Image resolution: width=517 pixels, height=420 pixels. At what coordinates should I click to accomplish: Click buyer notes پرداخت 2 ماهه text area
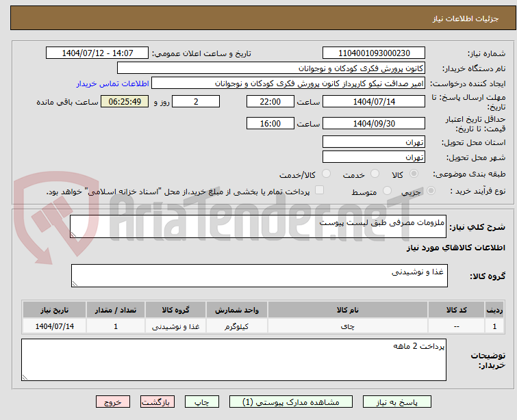[x=234, y=360]
